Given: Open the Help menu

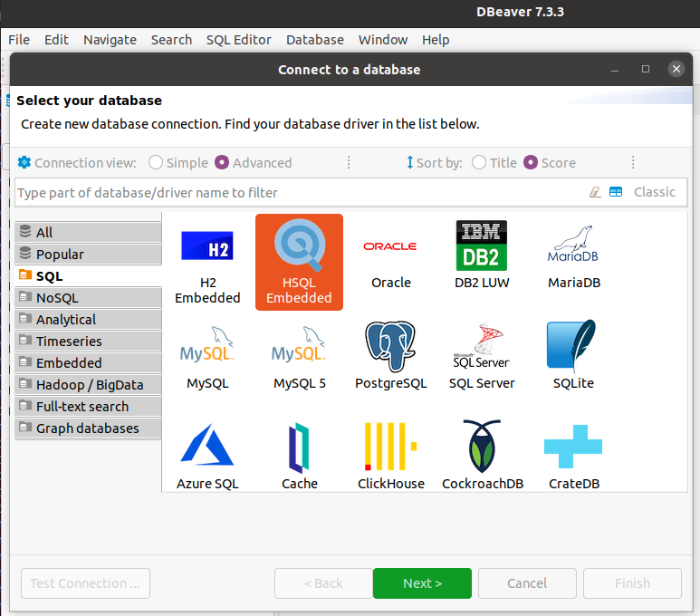Looking at the screenshot, I should [x=436, y=40].
